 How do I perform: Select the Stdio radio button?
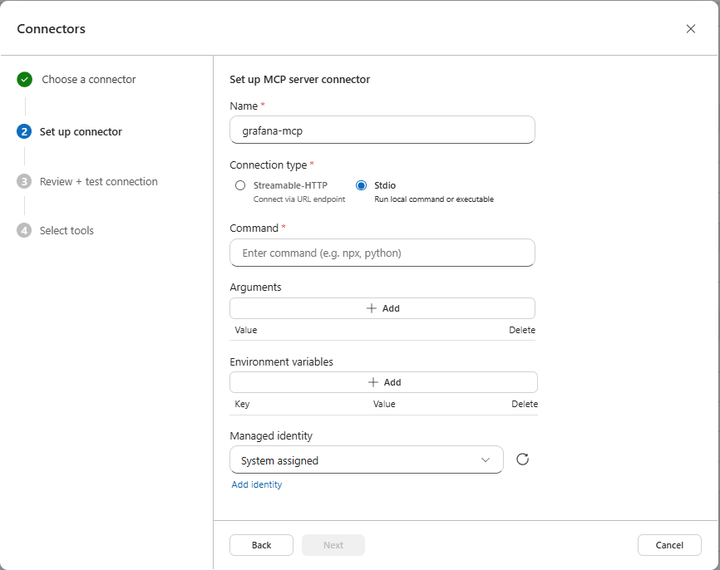[361, 185]
